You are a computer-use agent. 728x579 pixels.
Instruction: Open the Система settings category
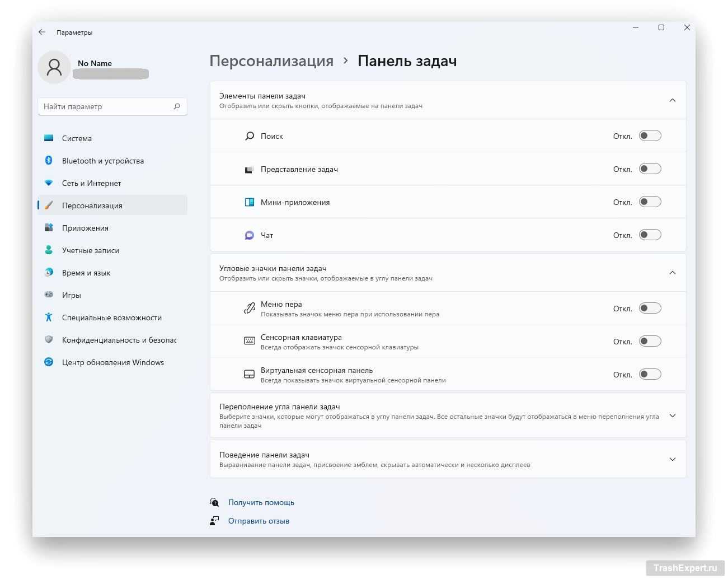pos(77,138)
